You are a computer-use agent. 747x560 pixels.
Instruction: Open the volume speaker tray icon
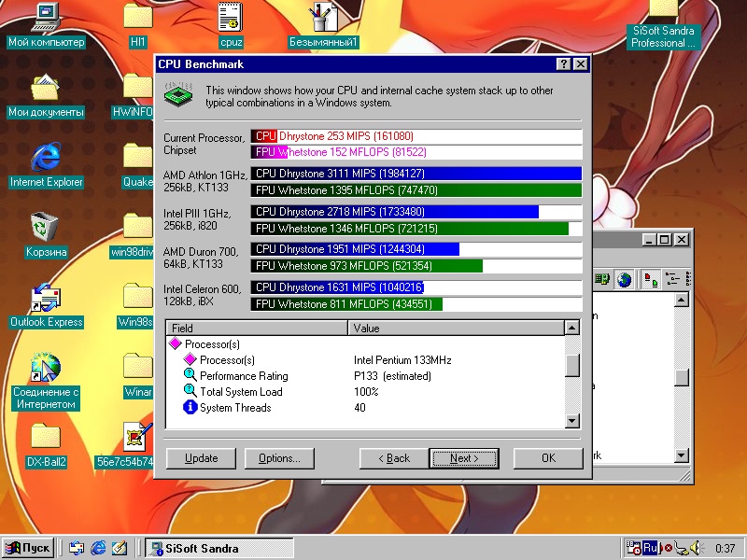pos(697,548)
